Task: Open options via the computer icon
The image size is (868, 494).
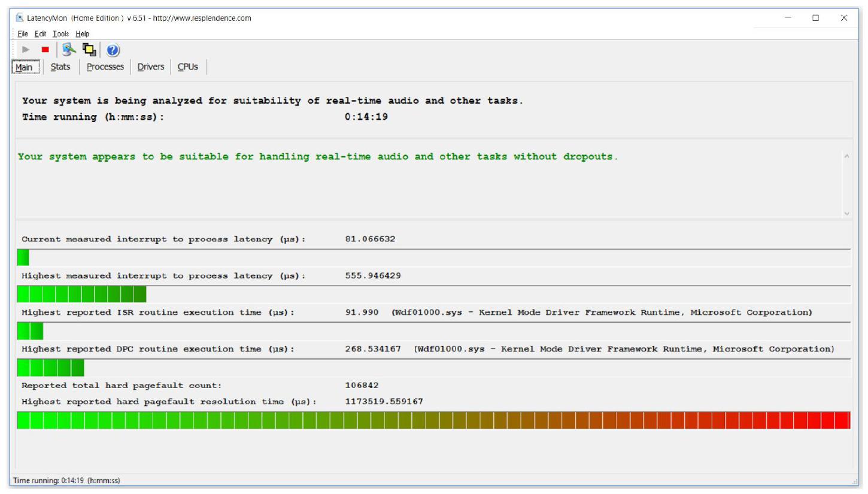Action: (69, 51)
